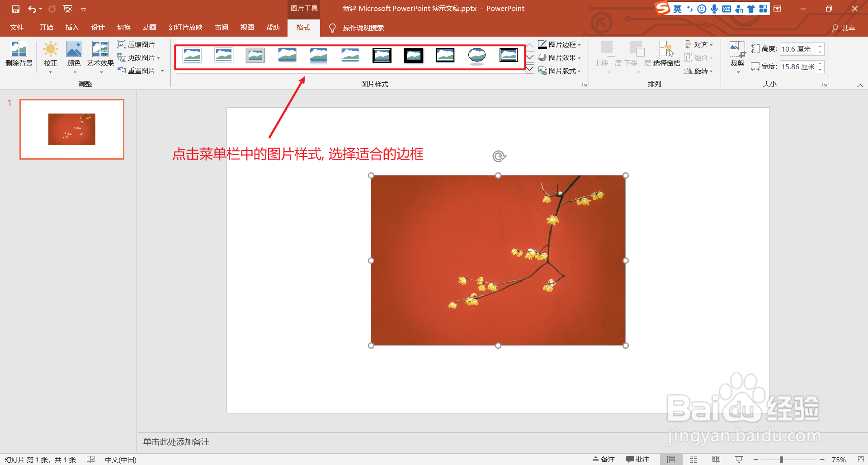Increase picture height with up stepper

(x=820, y=46)
